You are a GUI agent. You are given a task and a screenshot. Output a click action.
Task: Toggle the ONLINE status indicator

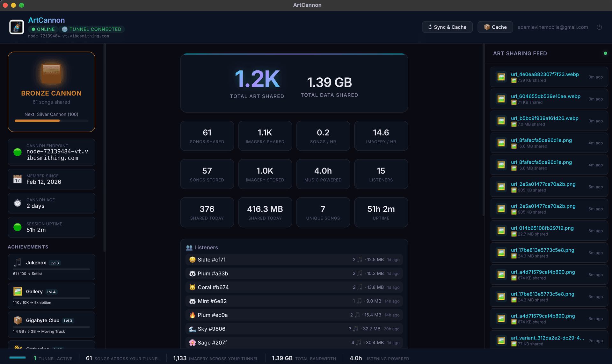[33, 29]
